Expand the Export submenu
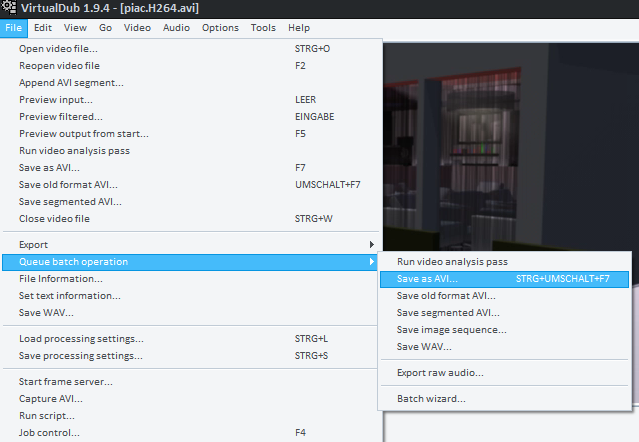The image size is (639, 442). [x=191, y=244]
